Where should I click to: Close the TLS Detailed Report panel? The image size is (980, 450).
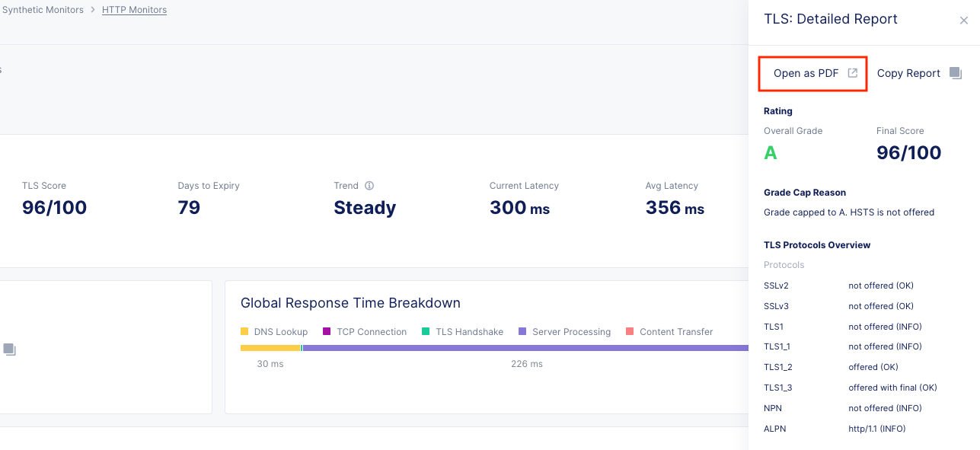[x=963, y=21]
